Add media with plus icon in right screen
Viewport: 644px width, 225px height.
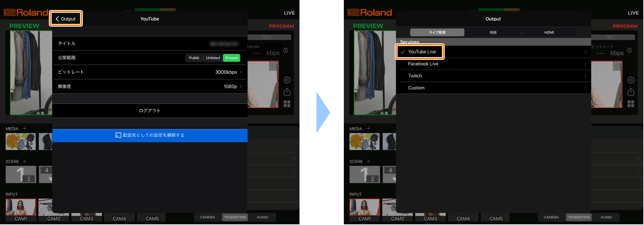click(368, 128)
